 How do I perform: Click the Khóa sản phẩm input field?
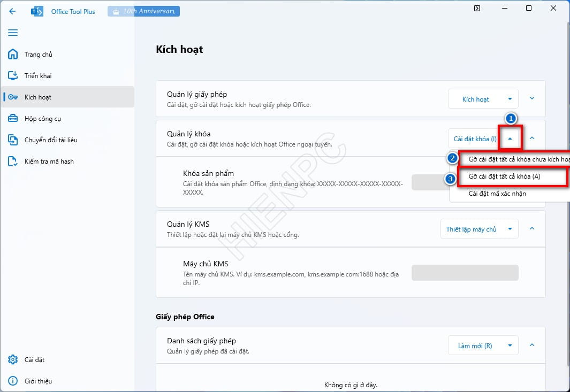[x=431, y=182]
